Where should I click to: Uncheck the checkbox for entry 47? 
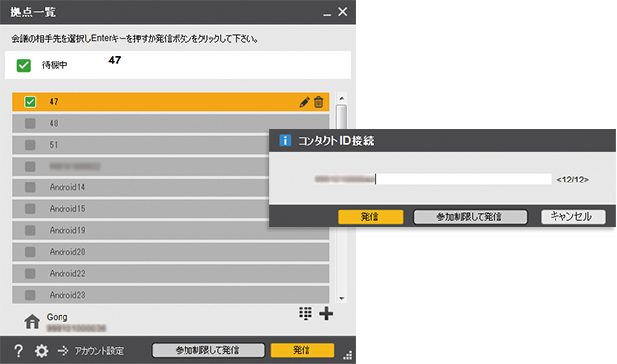[30, 102]
